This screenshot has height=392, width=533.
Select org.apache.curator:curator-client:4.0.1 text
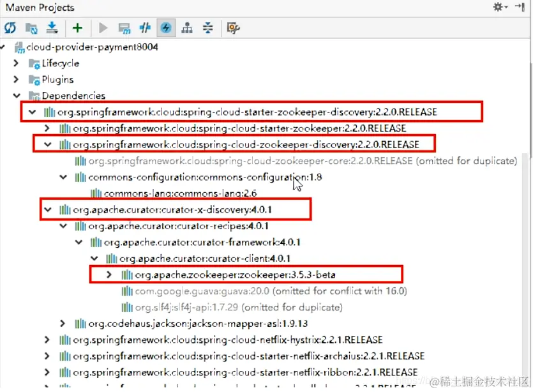tap(205, 259)
